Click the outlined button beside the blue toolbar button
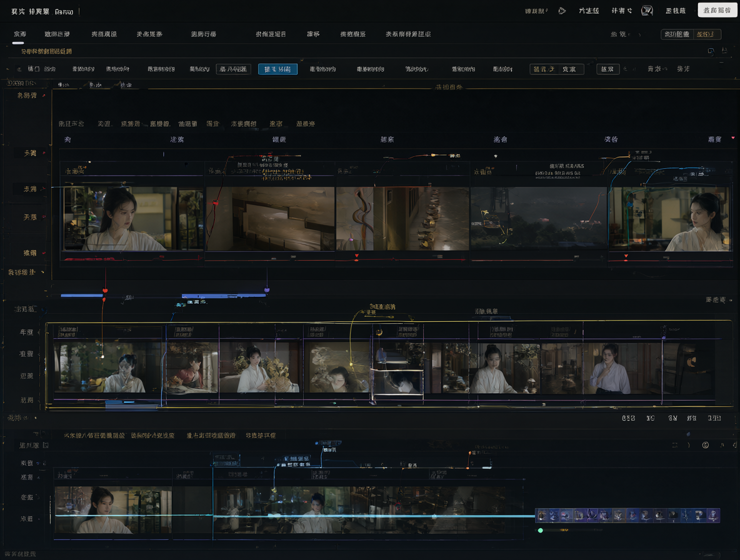Viewport: 740px width, 560px height. click(233, 69)
